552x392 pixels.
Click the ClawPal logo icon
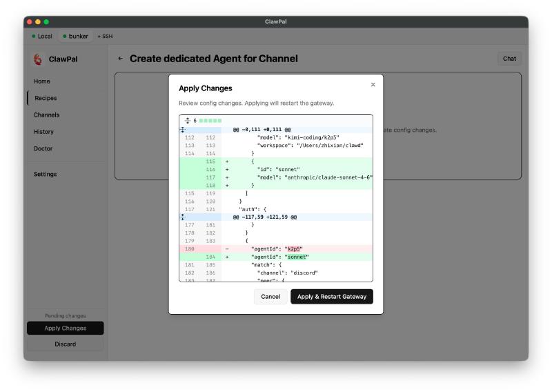click(38, 59)
